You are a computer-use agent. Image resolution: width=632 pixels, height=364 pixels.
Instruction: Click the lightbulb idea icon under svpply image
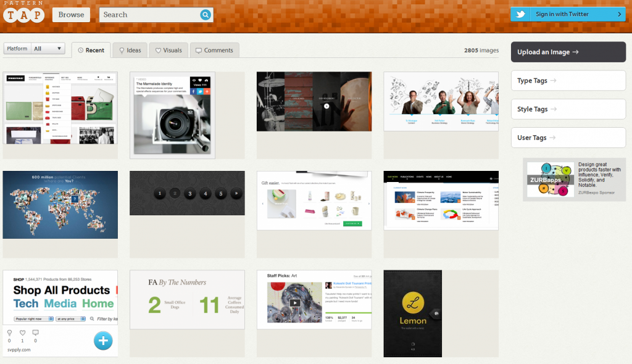coord(10,333)
